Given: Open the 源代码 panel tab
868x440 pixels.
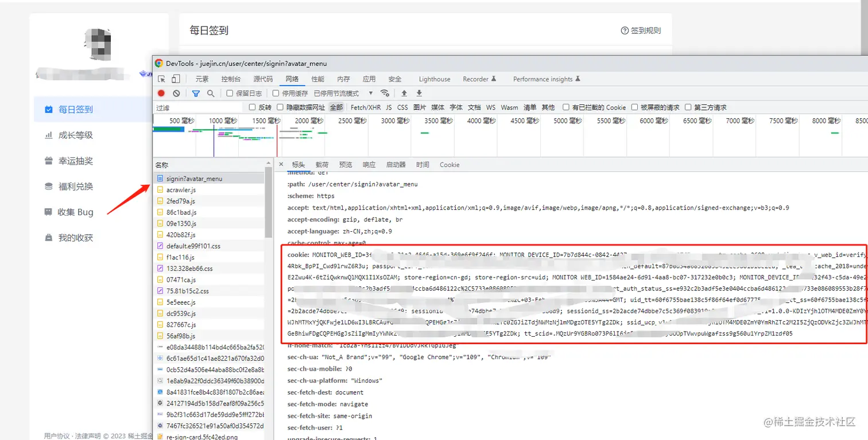Looking at the screenshot, I should click(263, 79).
